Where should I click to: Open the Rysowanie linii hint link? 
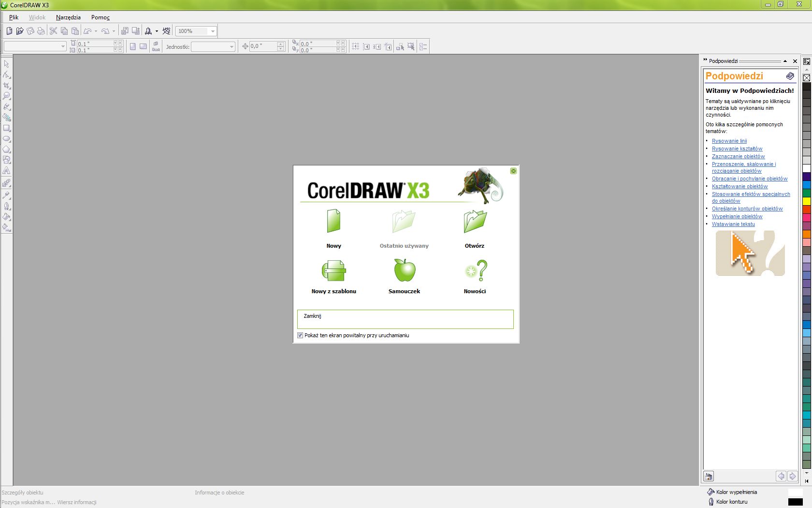click(x=729, y=141)
